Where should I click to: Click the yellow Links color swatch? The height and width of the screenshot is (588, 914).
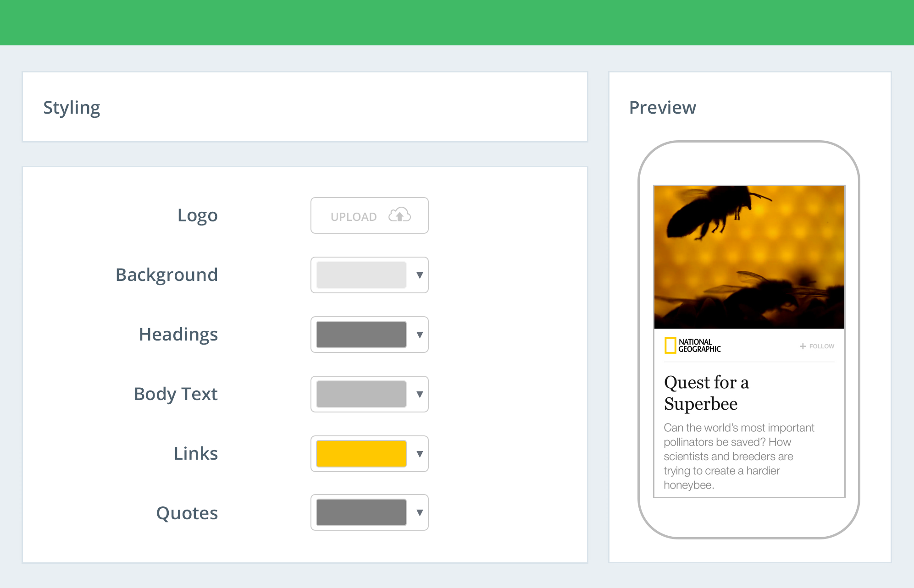tap(361, 454)
